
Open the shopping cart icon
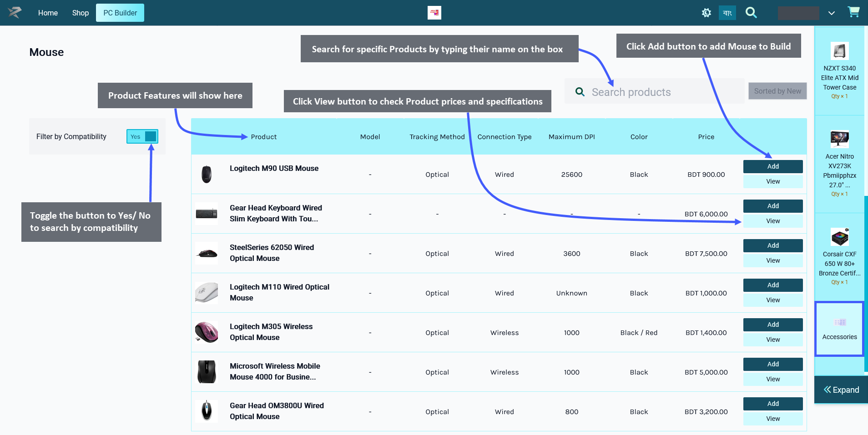[853, 12]
